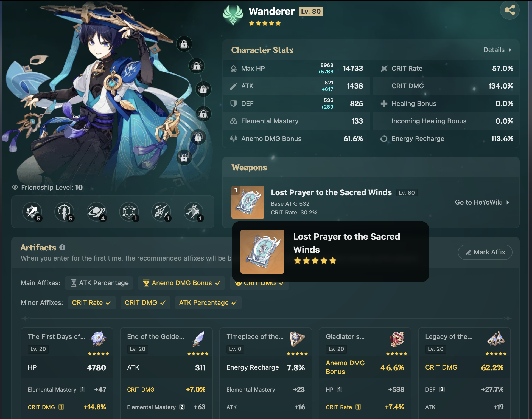Screen dimensions: 532x419
Task: Open the Lost Prayer weapon thumbnail
Action: coord(248,202)
